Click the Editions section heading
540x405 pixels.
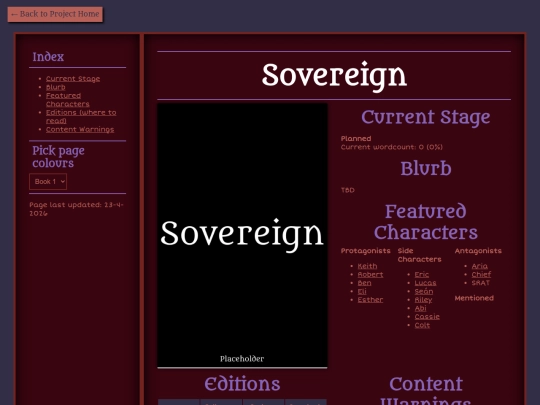click(x=242, y=384)
